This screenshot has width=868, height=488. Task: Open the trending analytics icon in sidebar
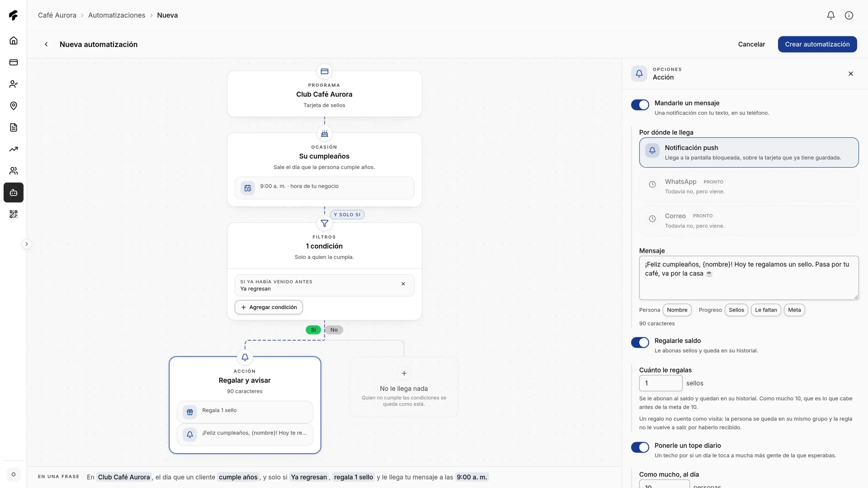tap(13, 149)
